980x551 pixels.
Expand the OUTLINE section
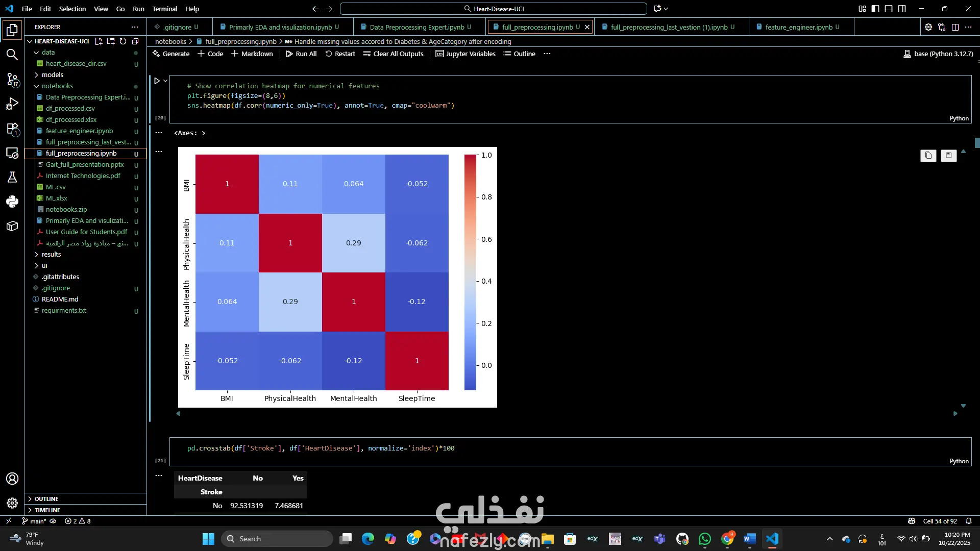(x=46, y=498)
